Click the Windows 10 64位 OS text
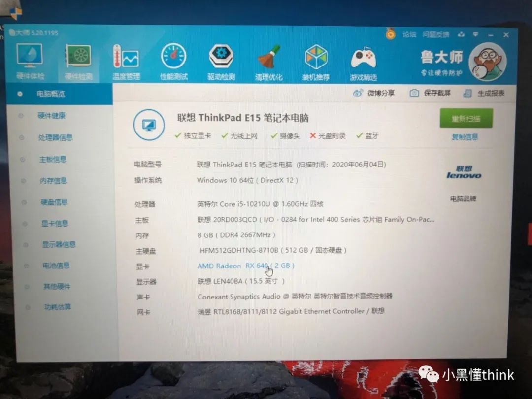 (x=247, y=180)
